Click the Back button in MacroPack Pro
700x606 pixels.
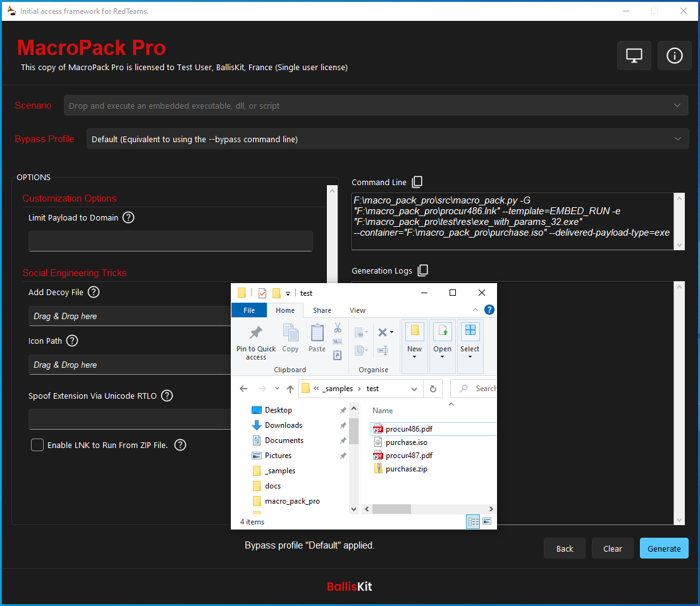tap(564, 548)
